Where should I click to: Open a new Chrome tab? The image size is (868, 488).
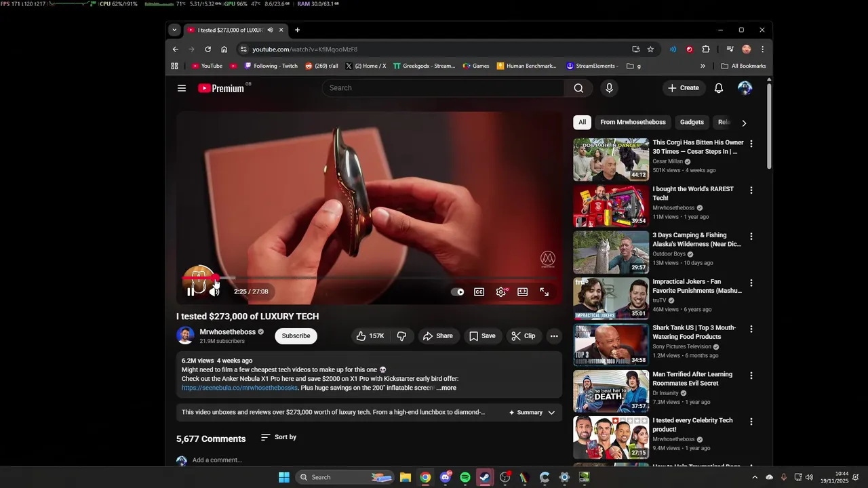click(x=297, y=30)
